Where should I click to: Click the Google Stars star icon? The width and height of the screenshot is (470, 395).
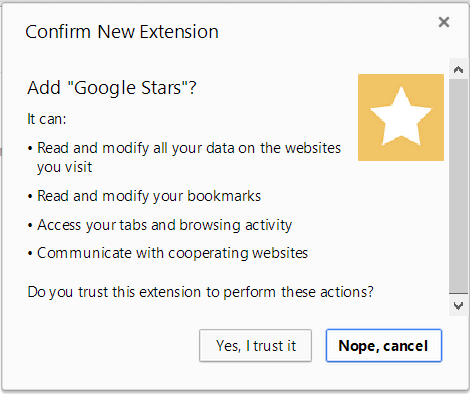[401, 117]
